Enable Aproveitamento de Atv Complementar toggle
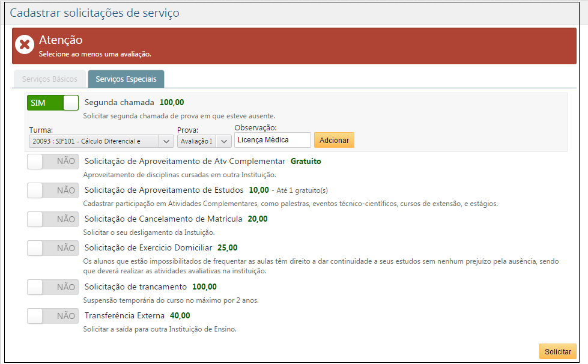 coord(53,162)
